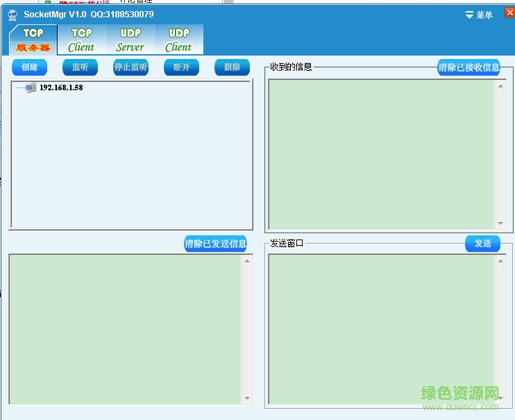Click inside the sent messages log area
This screenshot has height=420, width=515.
125,329
